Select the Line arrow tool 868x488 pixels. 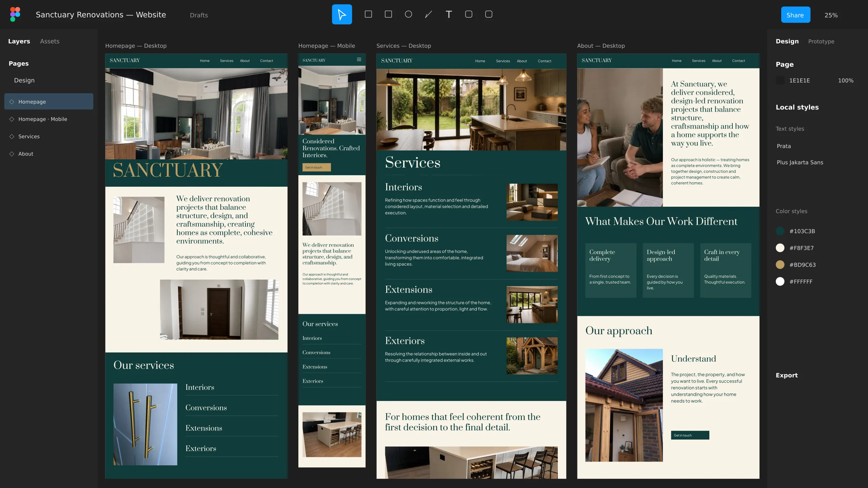[429, 14]
